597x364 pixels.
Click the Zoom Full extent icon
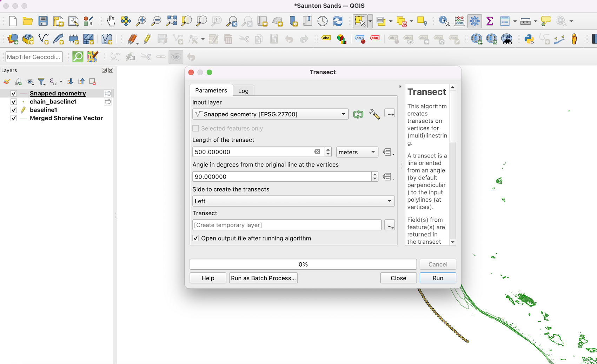171,21
